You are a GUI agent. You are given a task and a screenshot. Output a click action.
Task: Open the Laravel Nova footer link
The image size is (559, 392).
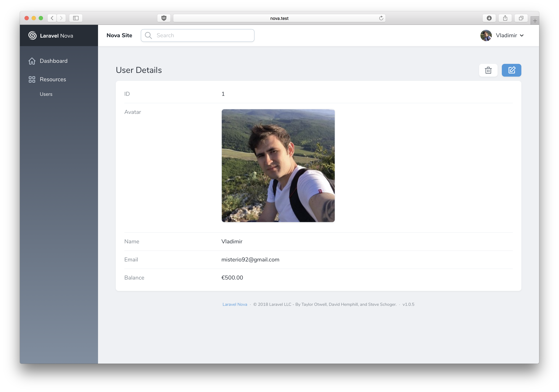tap(234, 304)
